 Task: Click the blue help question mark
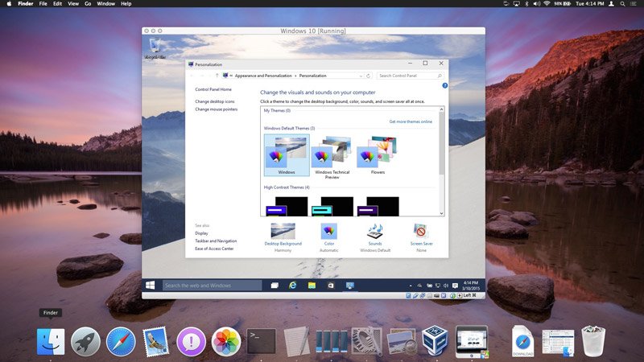tap(445, 85)
